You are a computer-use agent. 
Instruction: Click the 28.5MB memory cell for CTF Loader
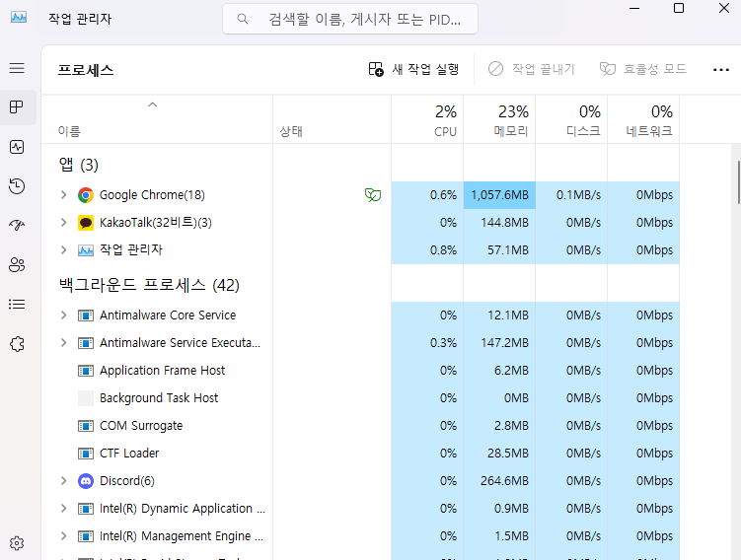point(499,454)
